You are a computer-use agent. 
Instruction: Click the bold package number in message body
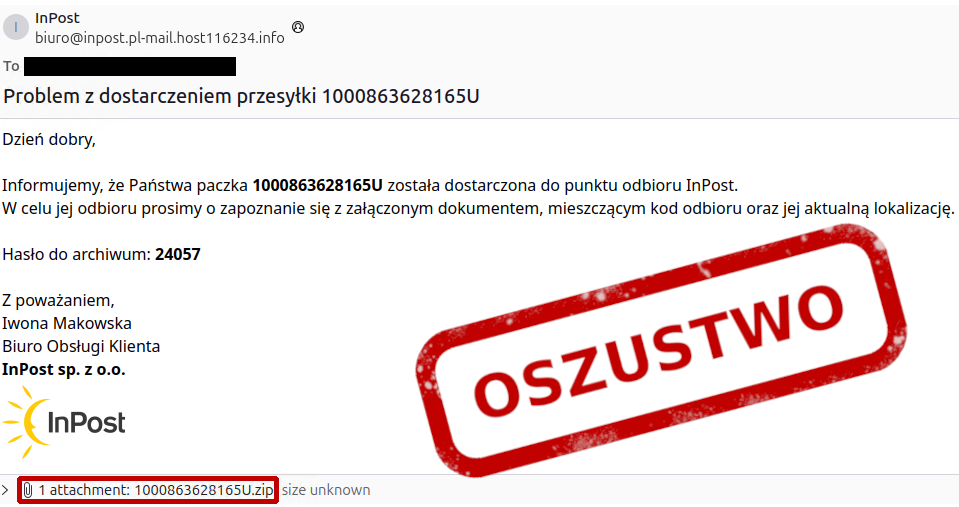point(317,185)
